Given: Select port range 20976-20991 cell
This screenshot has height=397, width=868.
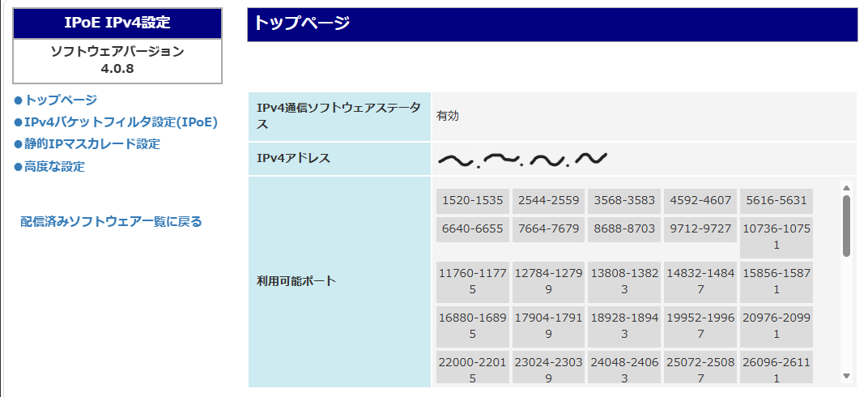Looking at the screenshot, I should tap(777, 327).
